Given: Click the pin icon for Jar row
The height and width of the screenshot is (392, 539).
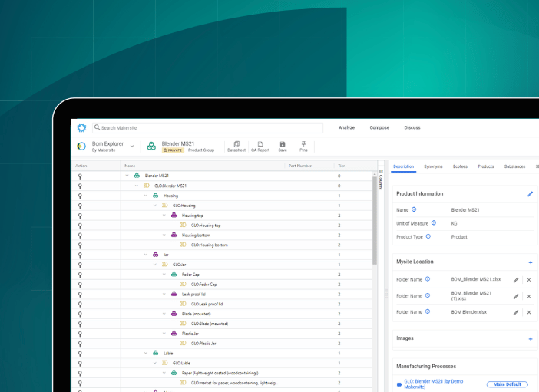Looking at the screenshot, I should 80,255.
